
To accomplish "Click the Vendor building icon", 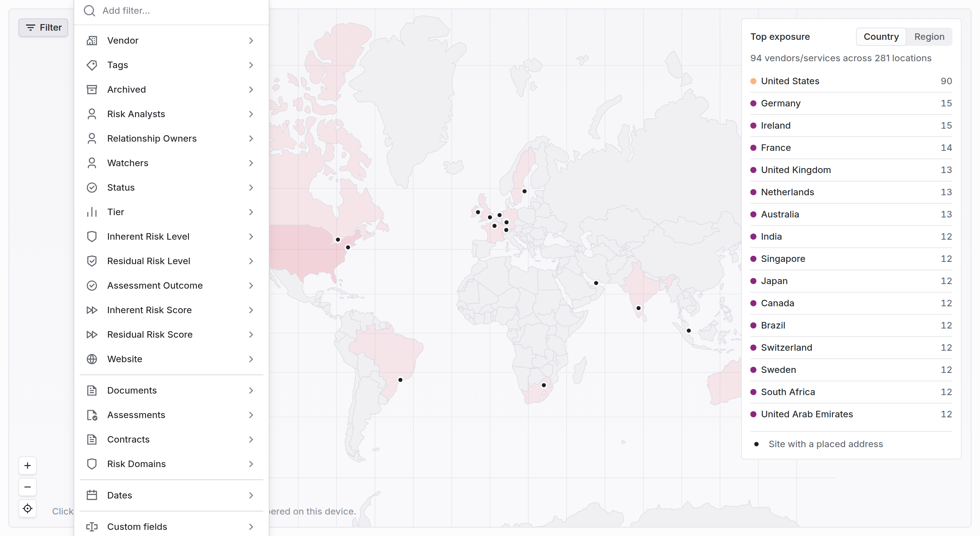I will [92, 41].
